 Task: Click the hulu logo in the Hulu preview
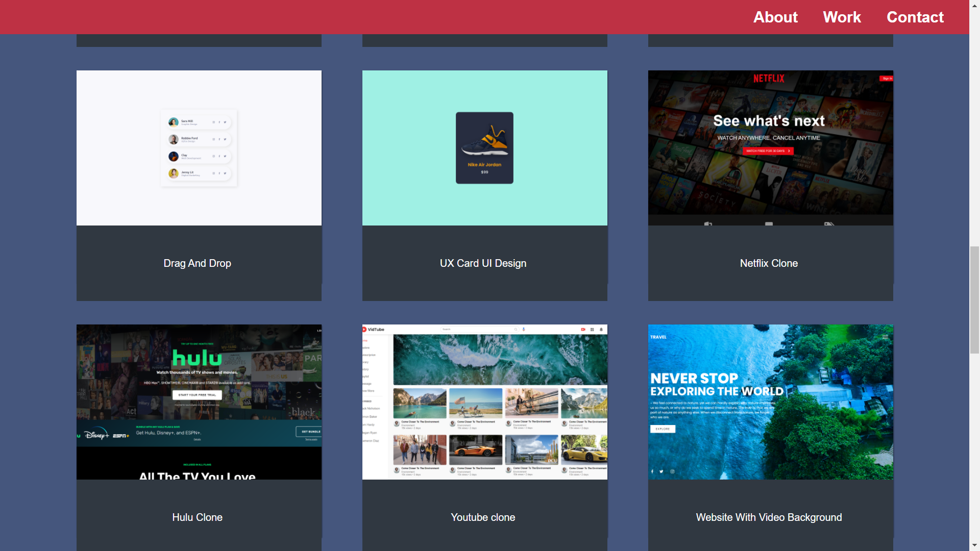[197, 358]
